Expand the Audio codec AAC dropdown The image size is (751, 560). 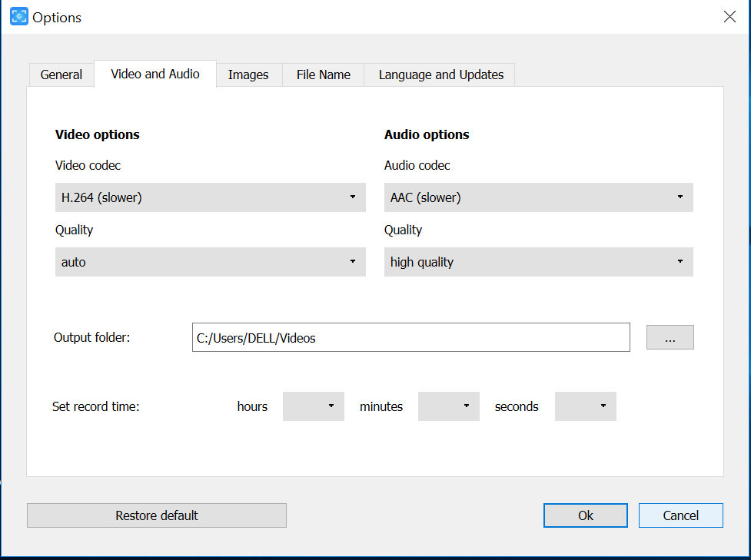538,197
